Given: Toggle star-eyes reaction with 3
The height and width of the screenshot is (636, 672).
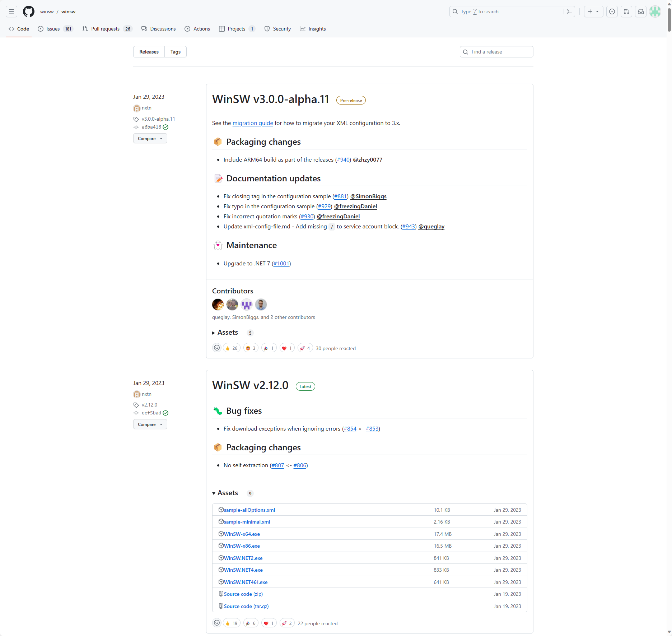Looking at the screenshot, I should pyautogui.click(x=251, y=348).
